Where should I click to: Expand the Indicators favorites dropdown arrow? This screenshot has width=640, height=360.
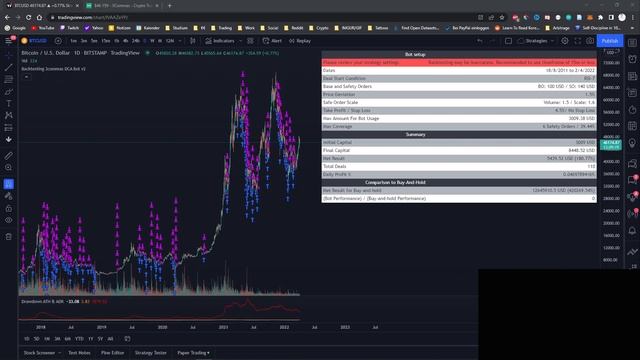(x=240, y=41)
